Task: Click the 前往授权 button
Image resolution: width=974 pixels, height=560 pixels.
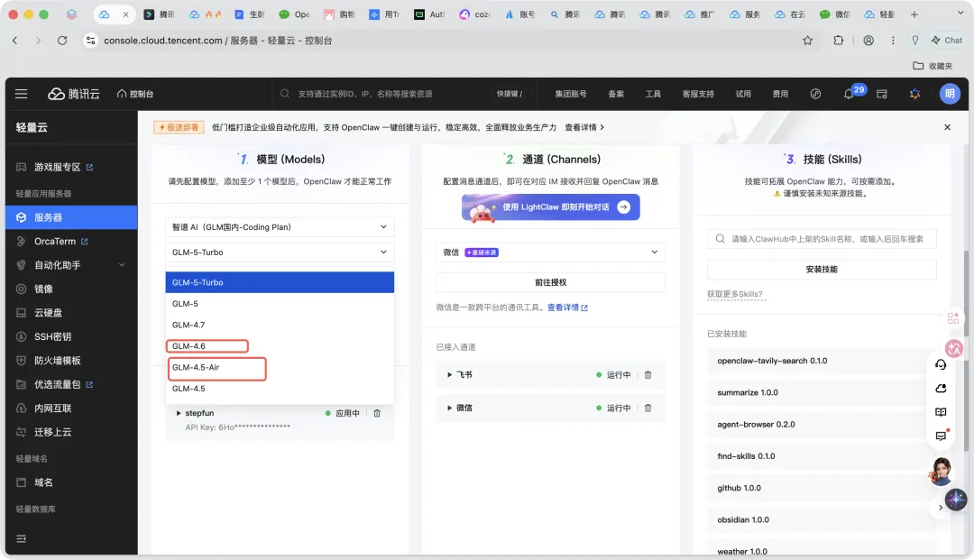Action: click(550, 282)
